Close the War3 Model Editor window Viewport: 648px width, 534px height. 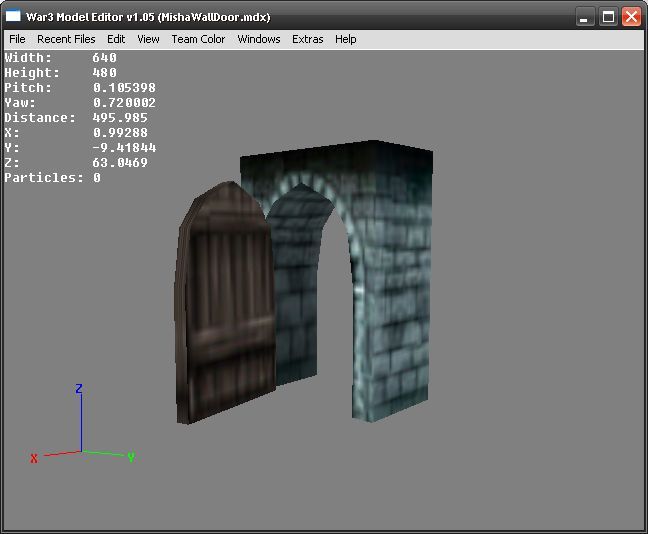pyautogui.click(x=631, y=17)
